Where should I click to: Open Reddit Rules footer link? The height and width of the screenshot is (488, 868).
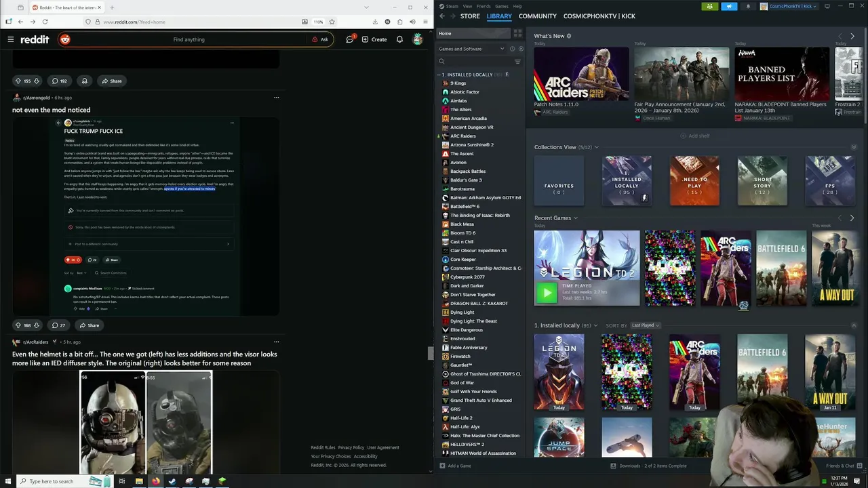tap(323, 447)
